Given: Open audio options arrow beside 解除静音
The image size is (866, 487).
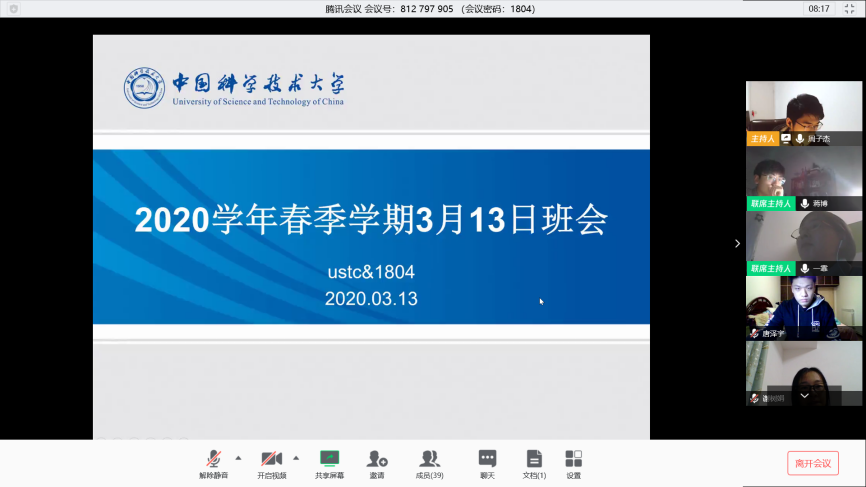Looking at the screenshot, I should (x=238, y=457).
